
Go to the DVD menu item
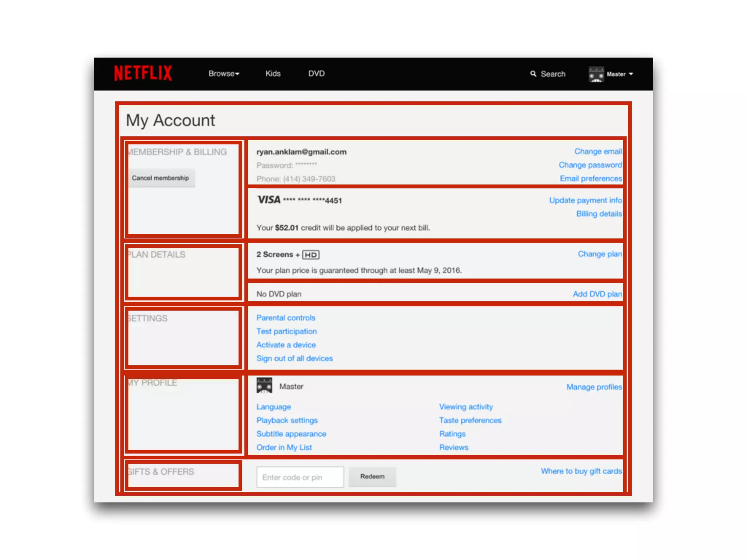tap(316, 74)
